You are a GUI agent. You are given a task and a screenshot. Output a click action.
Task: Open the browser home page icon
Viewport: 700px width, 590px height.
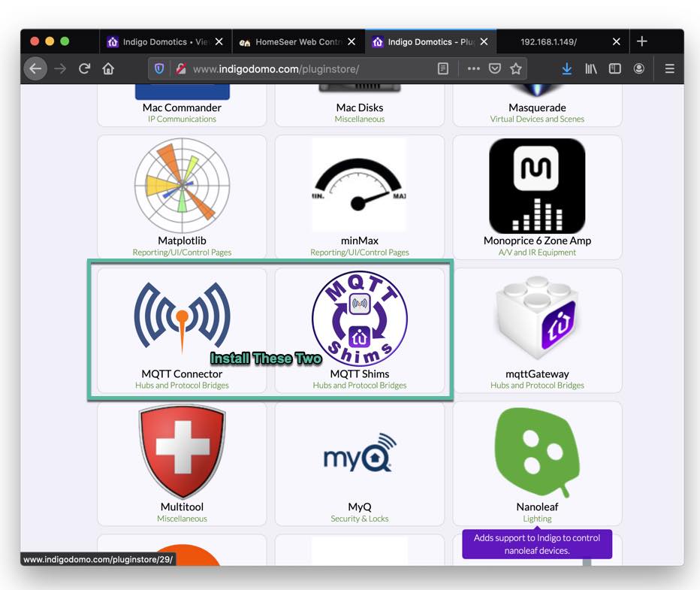[108, 69]
